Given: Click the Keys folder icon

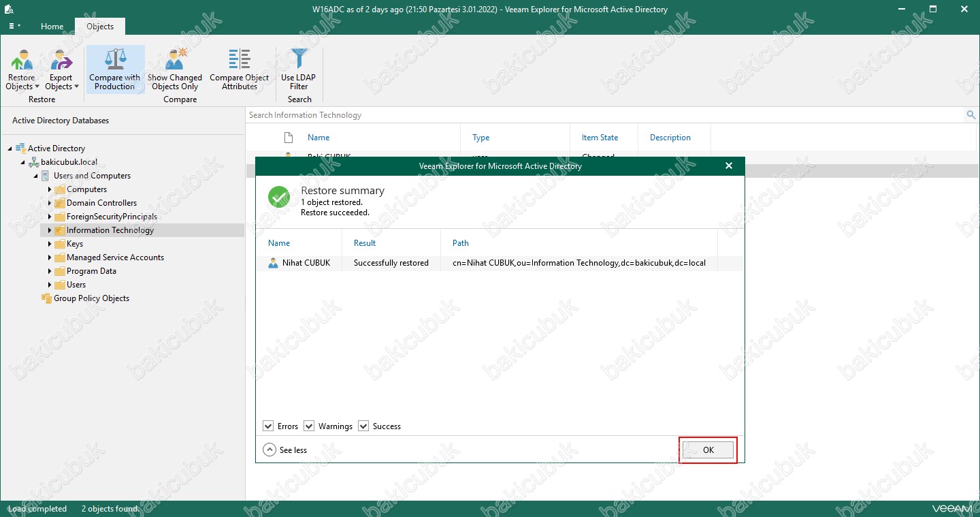Looking at the screenshot, I should pyautogui.click(x=59, y=244).
